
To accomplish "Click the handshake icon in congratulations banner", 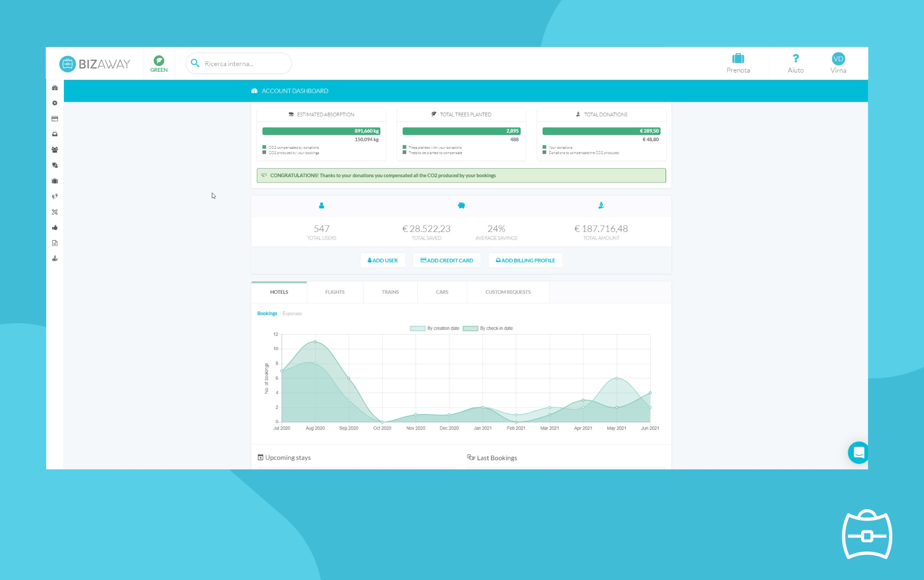I will pyautogui.click(x=264, y=175).
